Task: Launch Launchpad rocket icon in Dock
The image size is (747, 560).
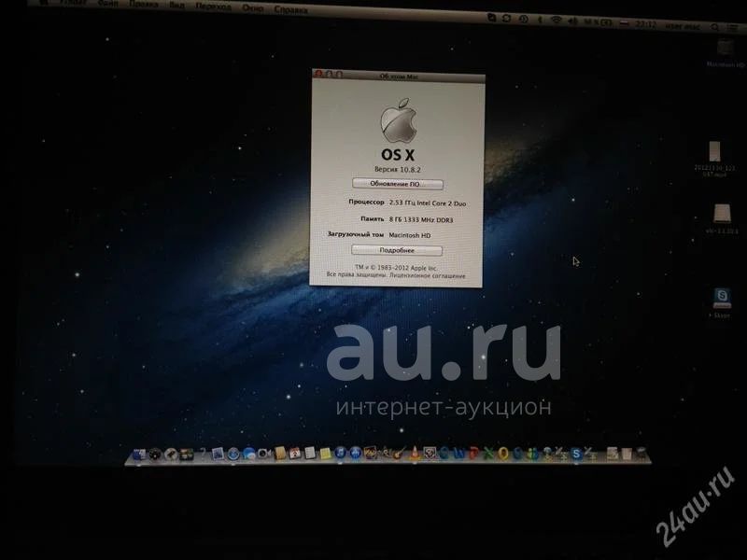Action: point(172,455)
